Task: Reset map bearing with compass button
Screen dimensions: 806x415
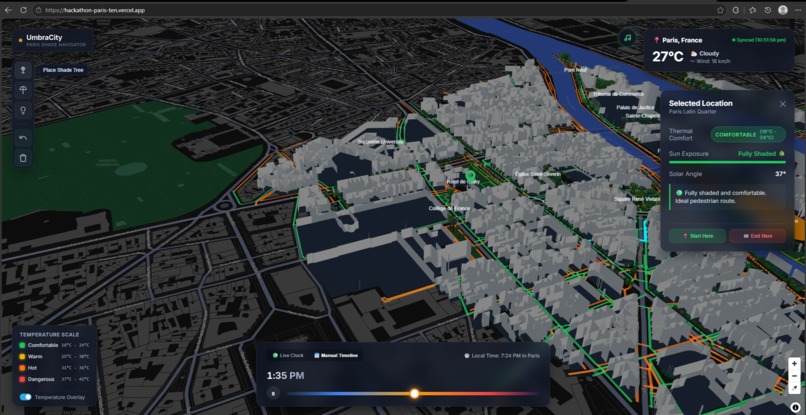Action: 794,387
